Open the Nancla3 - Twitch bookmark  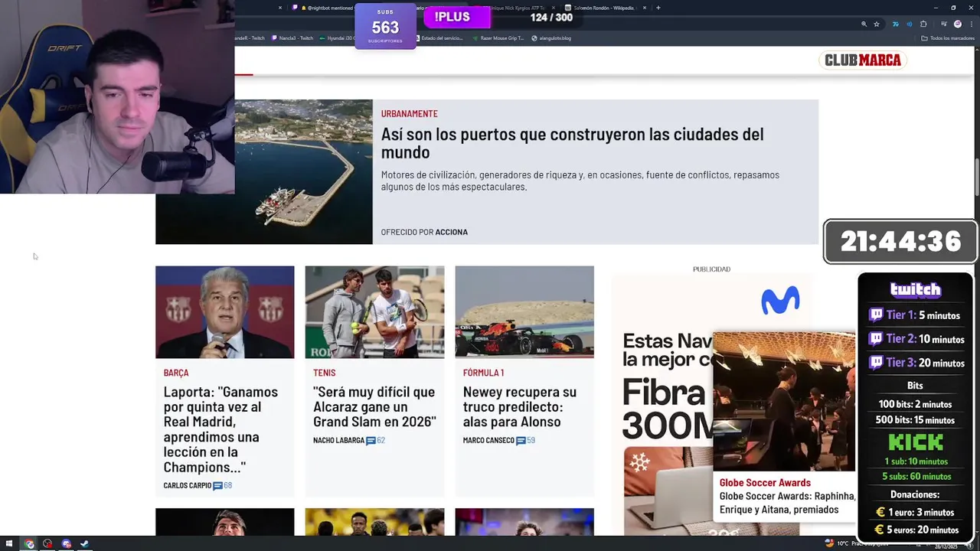tap(292, 38)
